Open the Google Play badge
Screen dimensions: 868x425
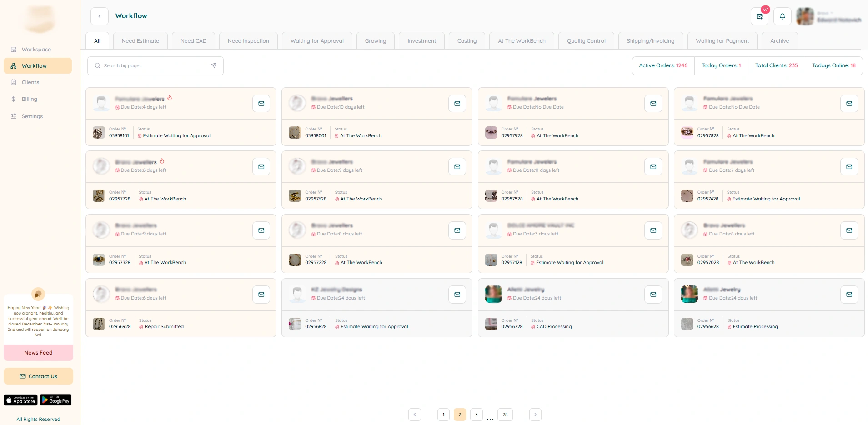(x=56, y=400)
